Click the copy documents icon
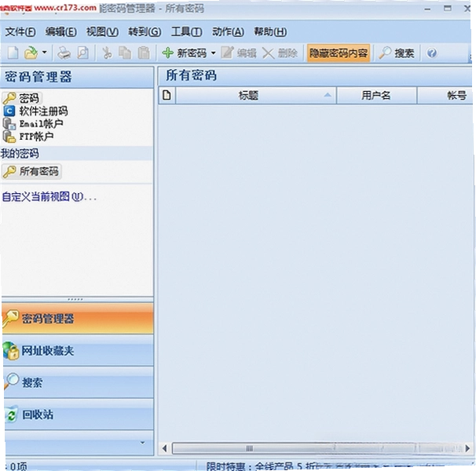 coord(125,53)
